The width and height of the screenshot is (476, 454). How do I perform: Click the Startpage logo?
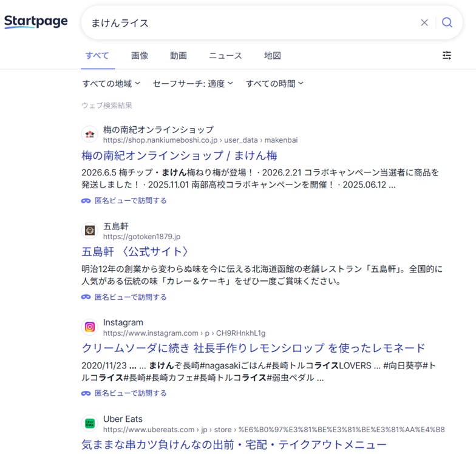(x=36, y=22)
